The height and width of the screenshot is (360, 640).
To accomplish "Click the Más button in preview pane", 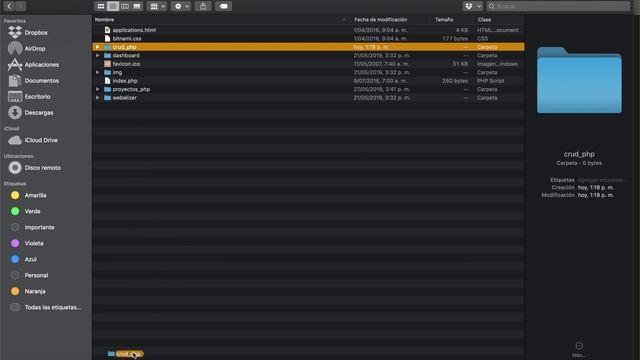I will point(579,350).
